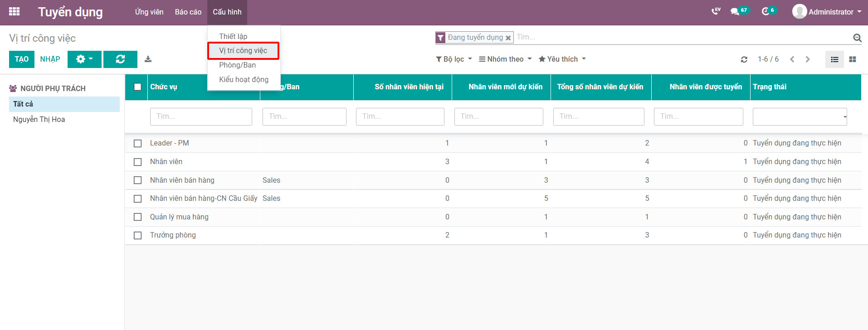
Task: Open the Báo cáo menu
Action: 188,12
